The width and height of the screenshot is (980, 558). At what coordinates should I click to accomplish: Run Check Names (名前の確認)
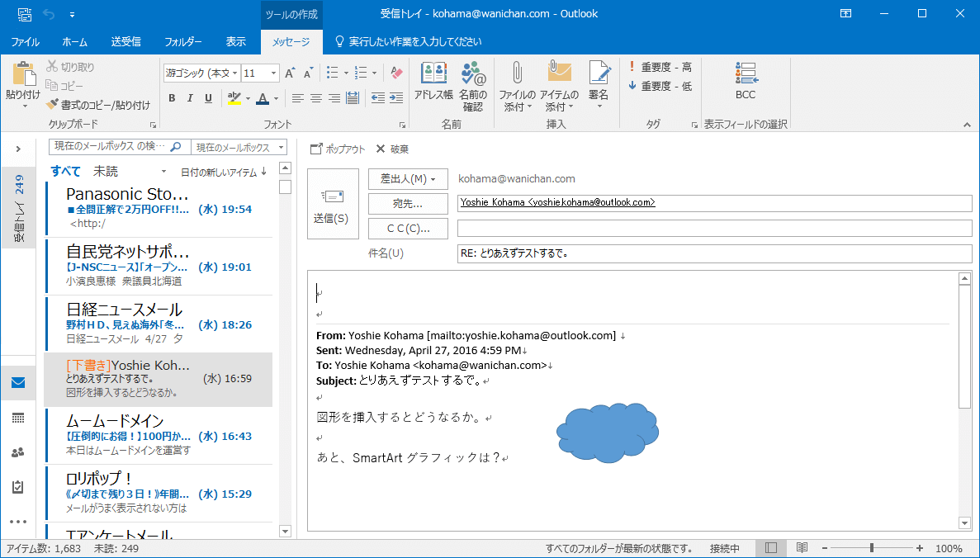[473, 87]
